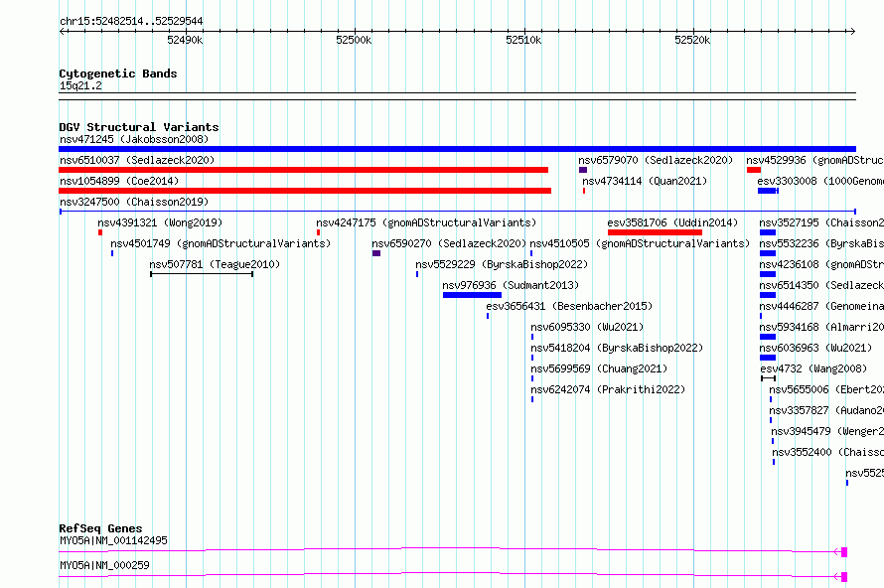Click the purple nsv6590270 variant block
The height and width of the screenshot is (588, 884).
tap(376, 253)
